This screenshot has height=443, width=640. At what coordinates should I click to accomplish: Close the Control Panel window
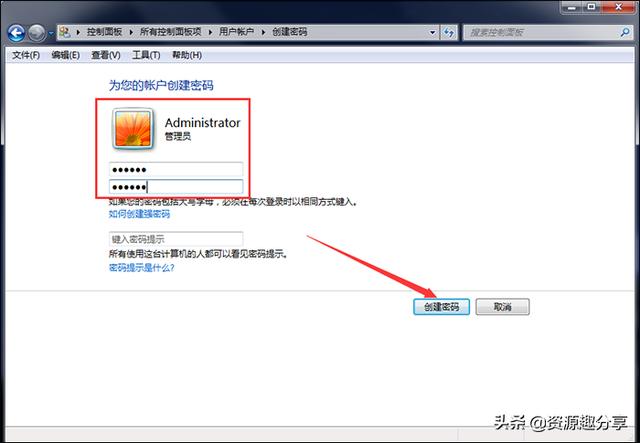tap(618, 7)
